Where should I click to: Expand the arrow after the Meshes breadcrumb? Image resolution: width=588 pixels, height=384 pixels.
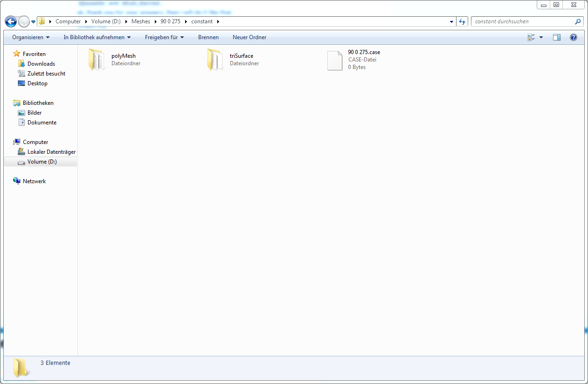pyautogui.click(x=155, y=21)
